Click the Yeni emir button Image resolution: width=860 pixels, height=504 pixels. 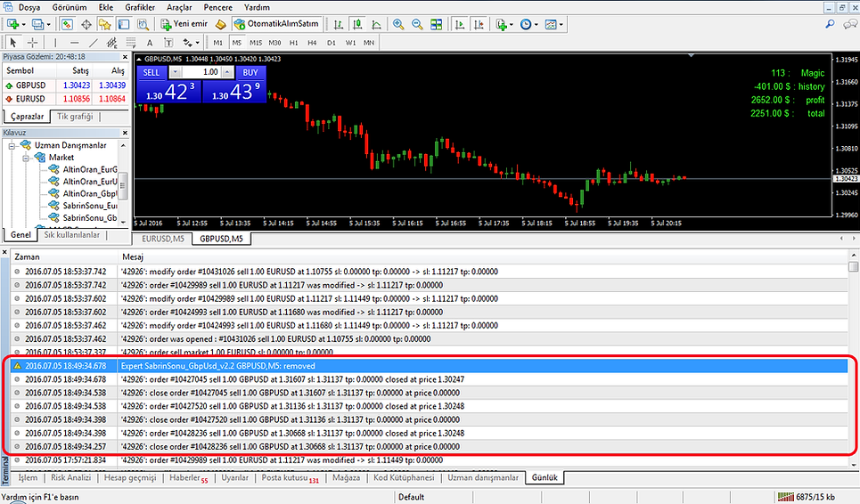pos(184,24)
